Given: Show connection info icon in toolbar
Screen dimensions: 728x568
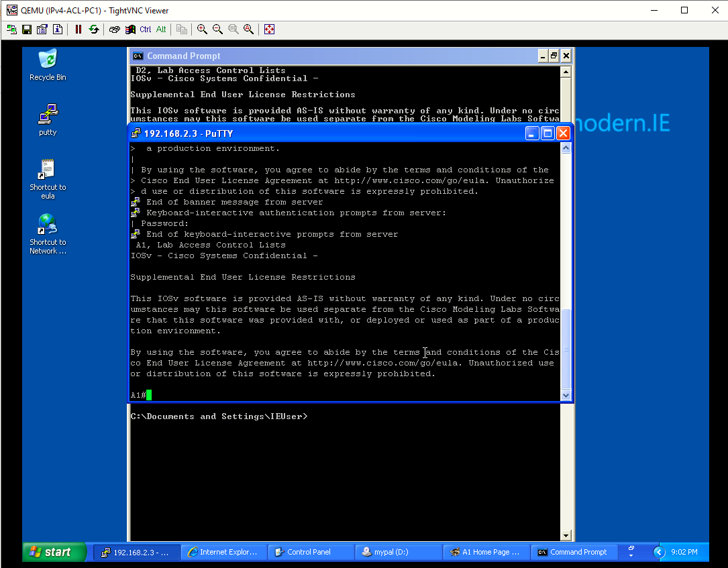Looking at the screenshot, I should 58,30.
